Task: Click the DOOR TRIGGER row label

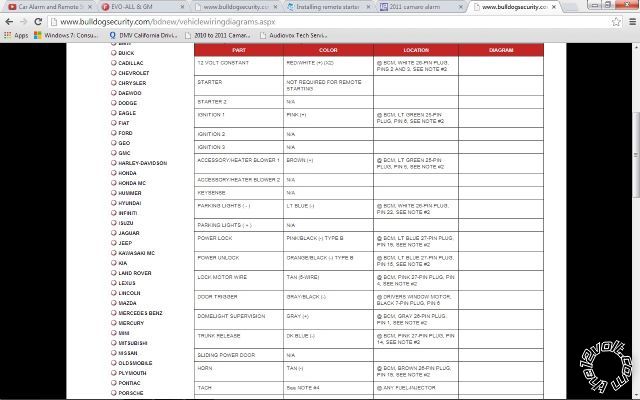Action: tap(217, 297)
